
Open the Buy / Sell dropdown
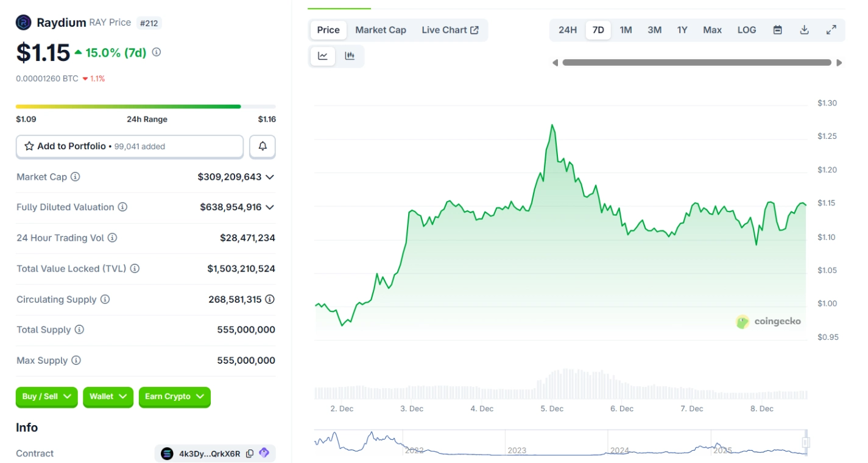click(x=47, y=397)
